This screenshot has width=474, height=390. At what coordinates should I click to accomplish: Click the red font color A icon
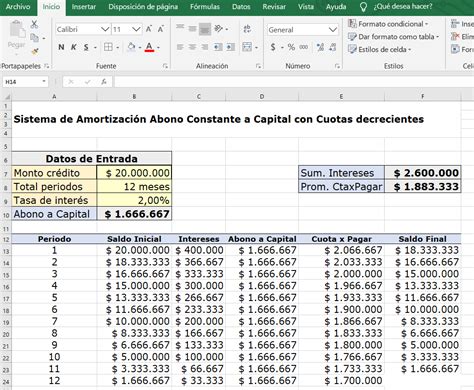149,47
